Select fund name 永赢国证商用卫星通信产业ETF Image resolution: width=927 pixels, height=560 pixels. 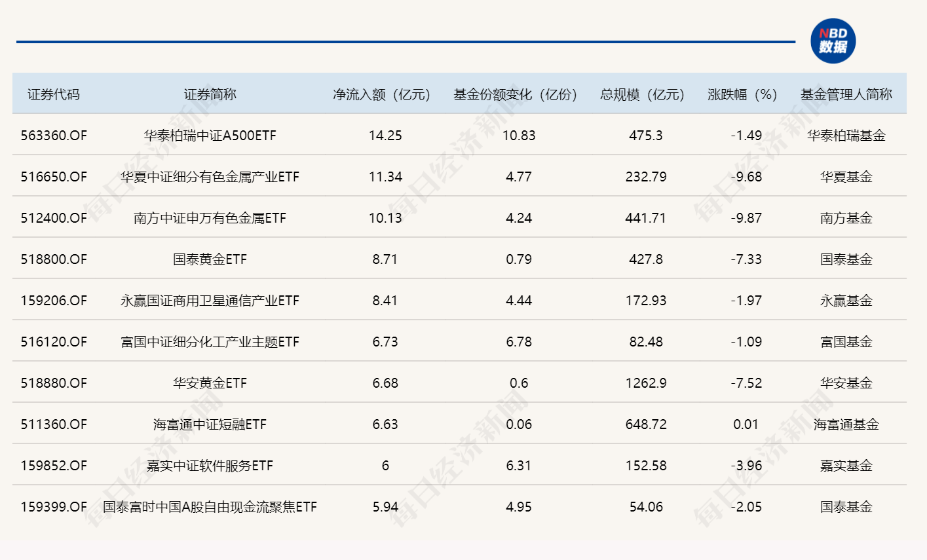pyautogui.click(x=210, y=301)
